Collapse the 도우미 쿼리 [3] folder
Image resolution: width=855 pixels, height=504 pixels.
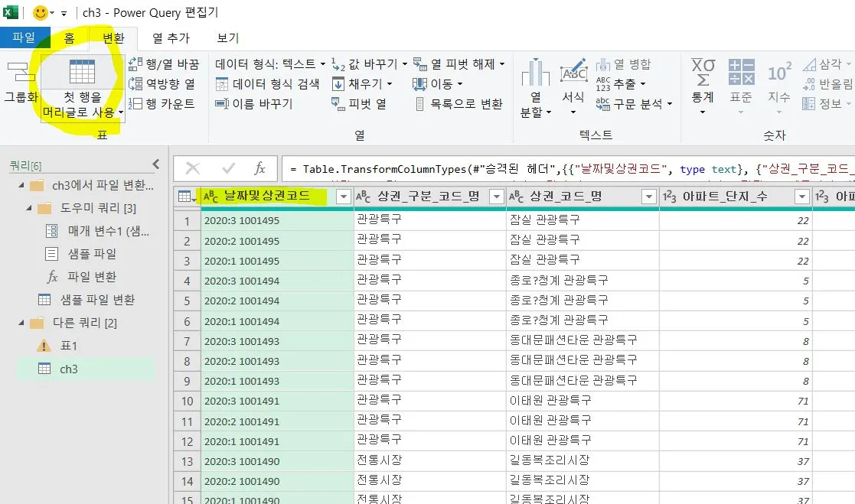[x=29, y=208]
